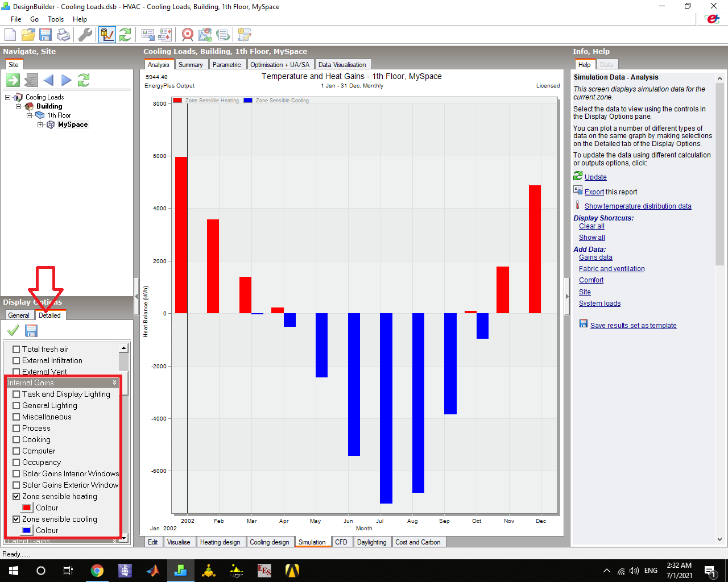728x582 pixels.
Task: Collapse the 1th Floor tree node
Action: pyautogui.click(x=30, y=115)
